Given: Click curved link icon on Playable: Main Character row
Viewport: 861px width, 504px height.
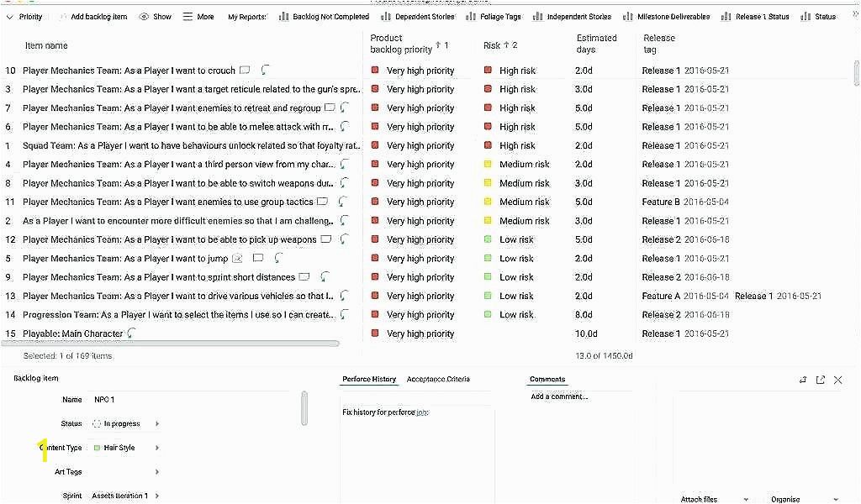Looking at the screenshot, I should (131, 333).
